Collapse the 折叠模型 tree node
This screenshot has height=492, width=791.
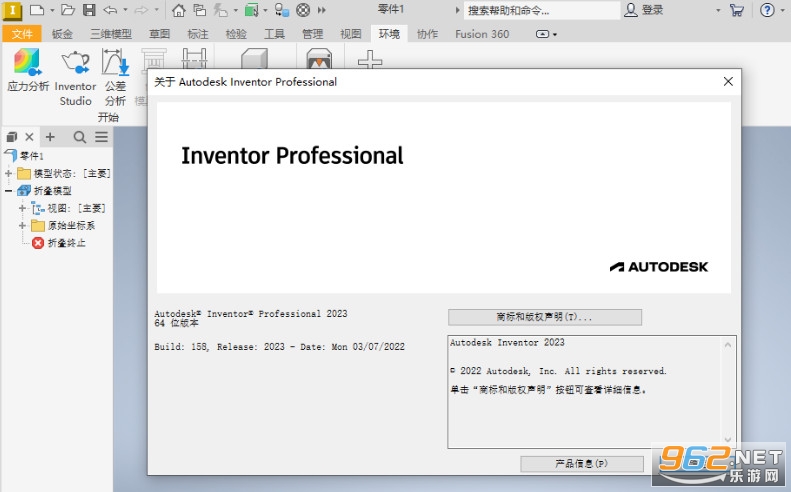click(x=8, y=191)
